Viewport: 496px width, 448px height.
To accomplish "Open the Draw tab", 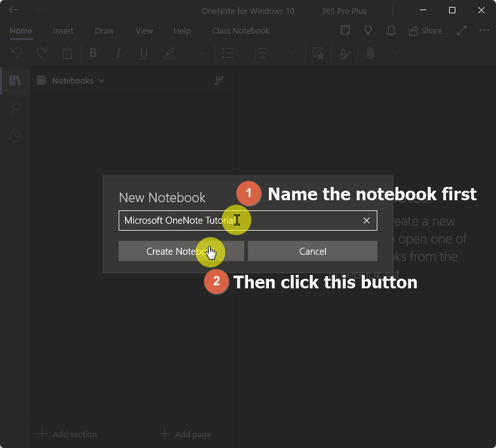I will coord(105,30).
